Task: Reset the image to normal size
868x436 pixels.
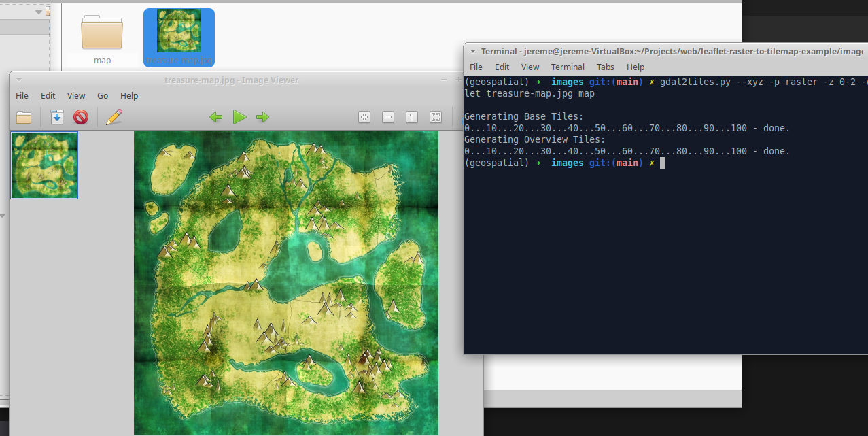Action: click(x=411, y=117)
